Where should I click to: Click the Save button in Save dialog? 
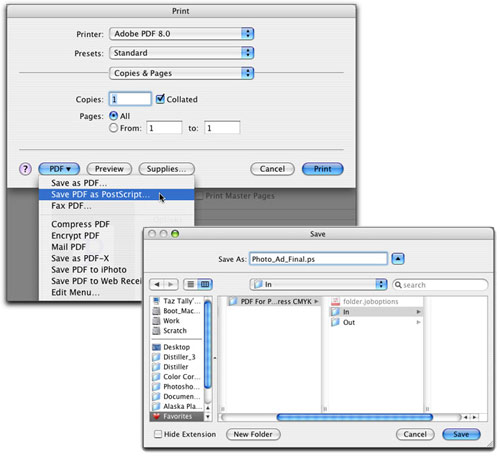[x=461, y=434]
